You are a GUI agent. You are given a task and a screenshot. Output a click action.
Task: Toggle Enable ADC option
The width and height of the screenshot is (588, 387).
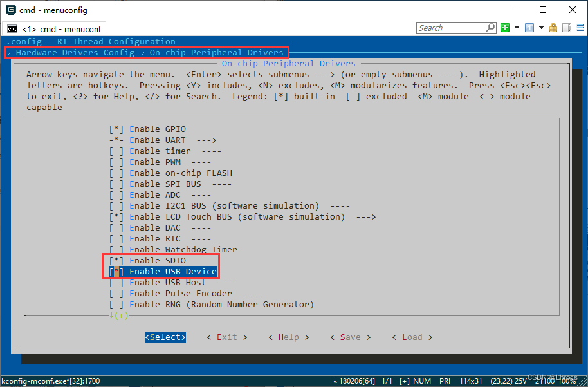(x=160, y=195)
